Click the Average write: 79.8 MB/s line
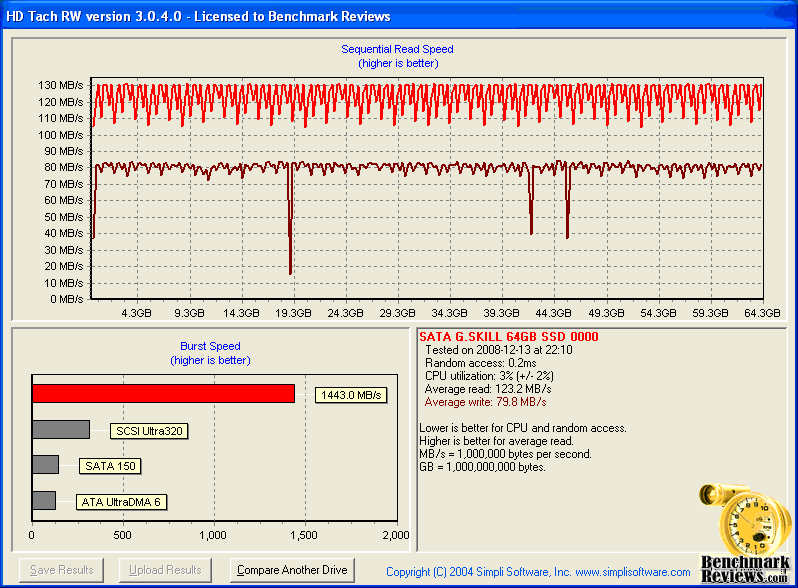798x588 pixels. (x=486, y=402)
